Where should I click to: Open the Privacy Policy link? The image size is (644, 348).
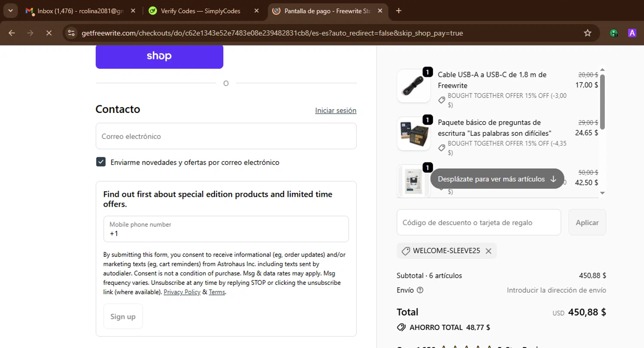[x=182, y=292]
